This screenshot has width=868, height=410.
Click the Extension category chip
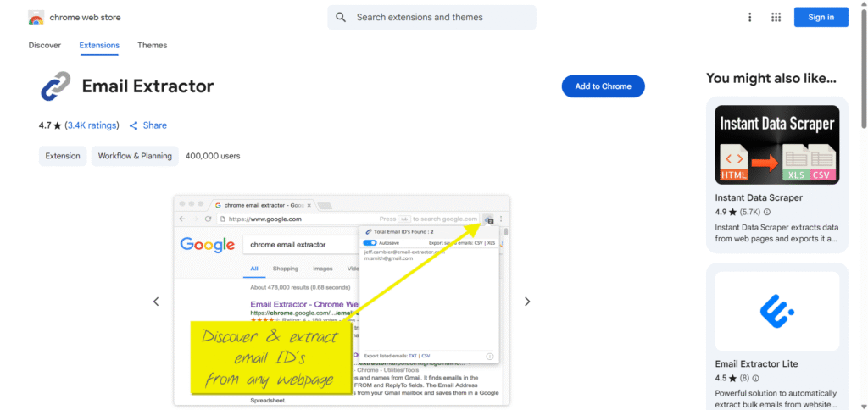(x=63, y=156)
